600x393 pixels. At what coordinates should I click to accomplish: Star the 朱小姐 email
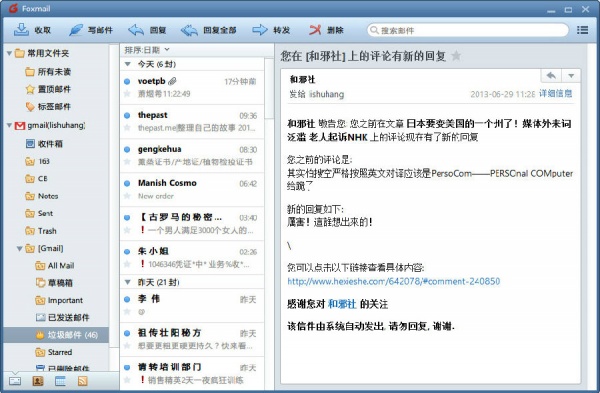click(x=127, y=264)
